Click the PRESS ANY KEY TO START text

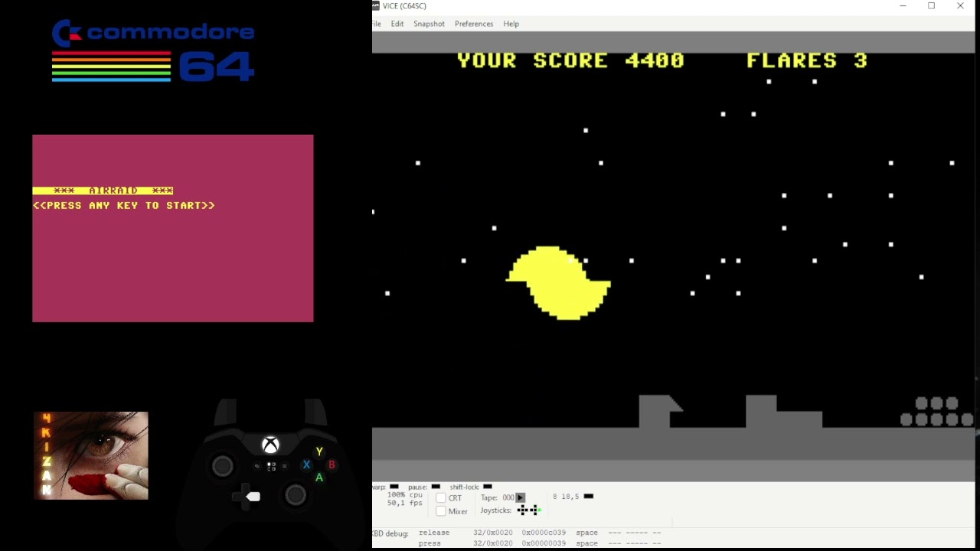point(124,205)
